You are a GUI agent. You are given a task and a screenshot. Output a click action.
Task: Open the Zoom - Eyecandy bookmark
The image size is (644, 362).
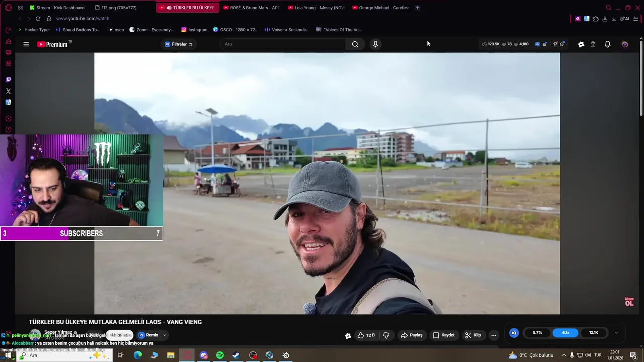click(151, 30)
